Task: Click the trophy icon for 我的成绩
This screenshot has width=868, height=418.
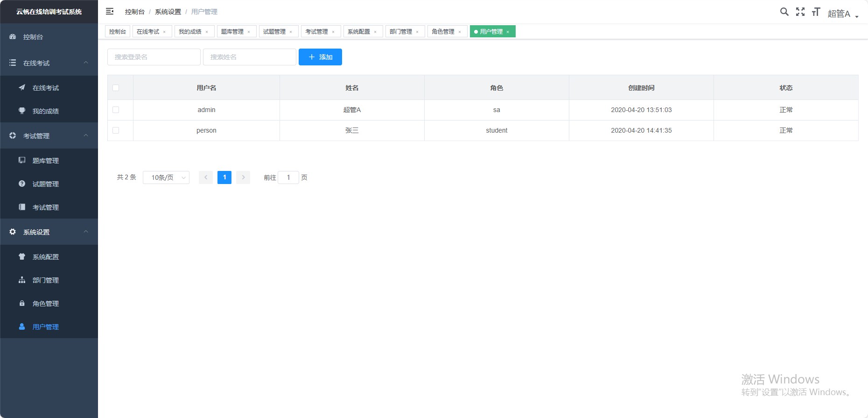Action: coord(22,111)
